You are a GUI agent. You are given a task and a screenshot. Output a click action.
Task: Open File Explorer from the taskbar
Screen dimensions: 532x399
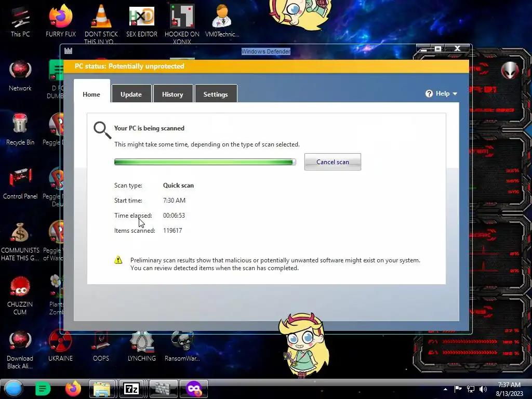tap(102, 389)
